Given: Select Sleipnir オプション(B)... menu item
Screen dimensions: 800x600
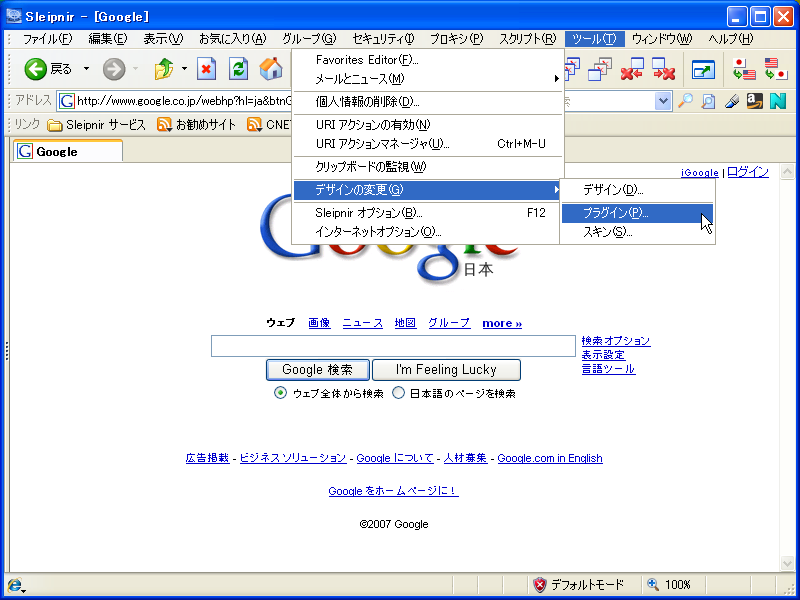Looking at the screenshot, I should coord(428,213).
